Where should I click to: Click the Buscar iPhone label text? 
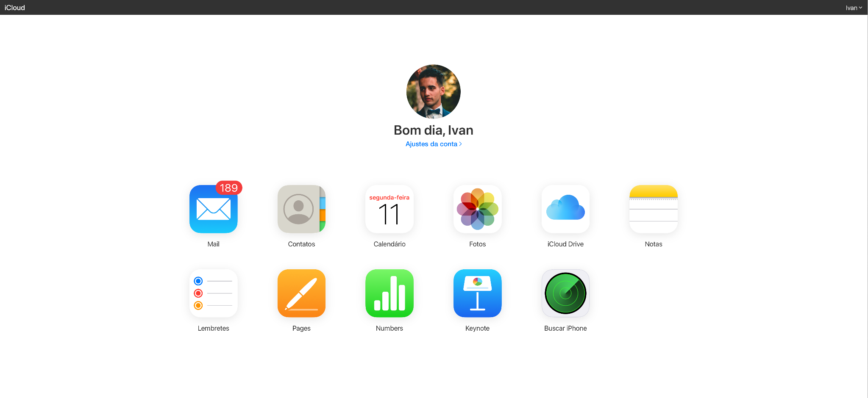[565, 329]
